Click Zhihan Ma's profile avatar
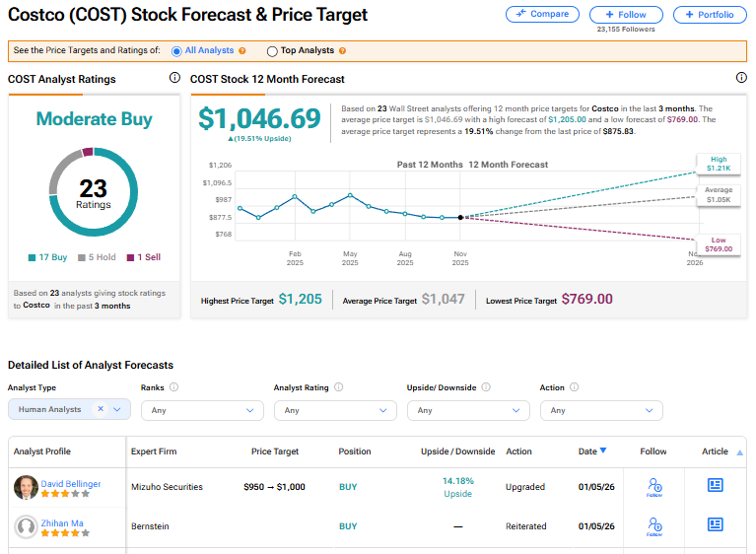Image resolution: width=756 pixels, height=554 pixels. (x=27, y=526)
